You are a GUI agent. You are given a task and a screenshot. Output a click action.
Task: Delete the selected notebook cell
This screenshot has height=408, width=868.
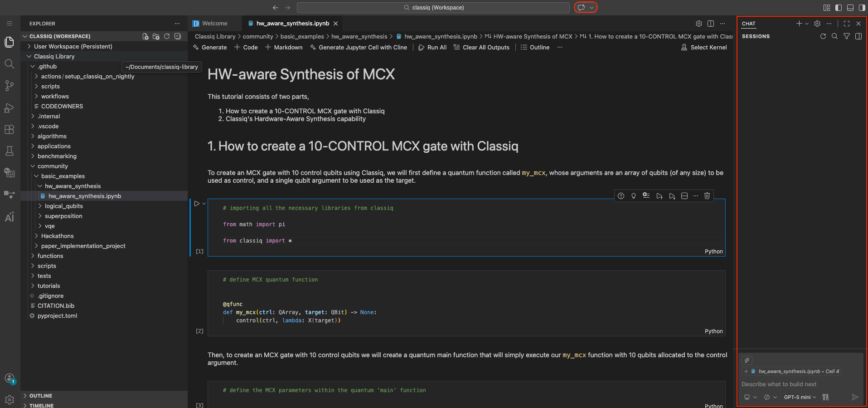coord(707,196)
